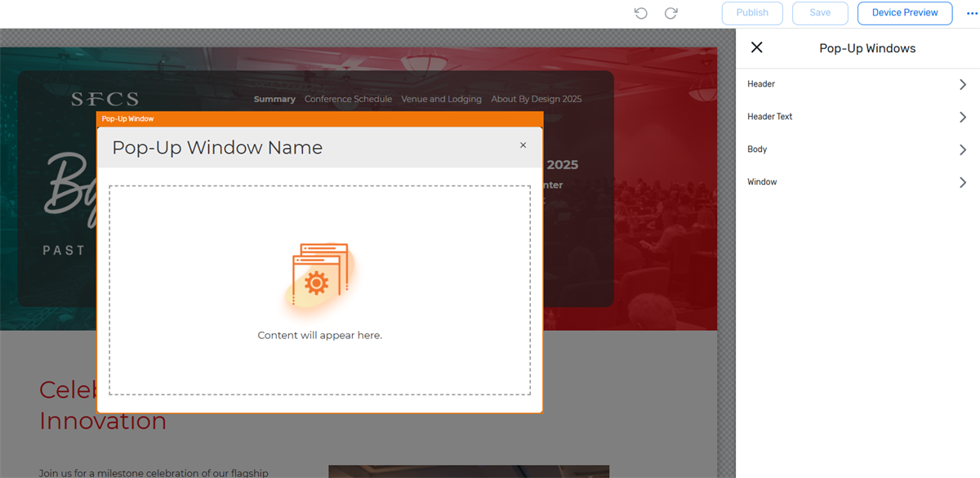Select the Header Text row label
980x478 pixels.
point(770,117)
